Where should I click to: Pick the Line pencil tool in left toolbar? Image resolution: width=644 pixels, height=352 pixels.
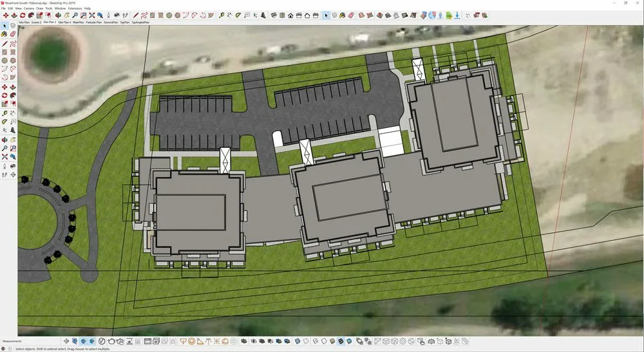[5, 43]
